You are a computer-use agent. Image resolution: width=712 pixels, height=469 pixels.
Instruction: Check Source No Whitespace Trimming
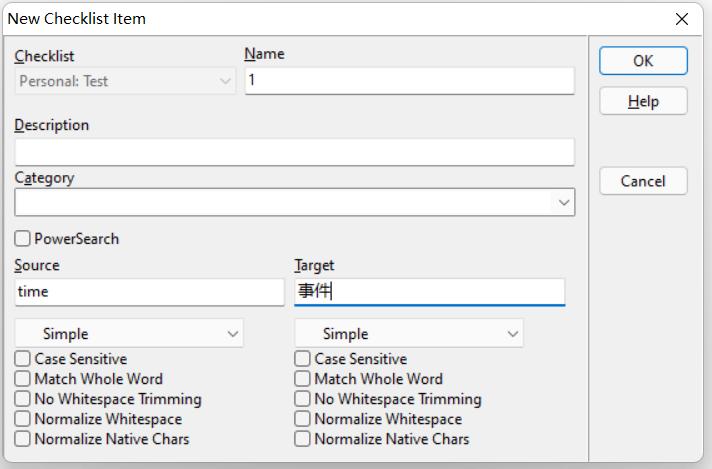(x=23, y=399)
